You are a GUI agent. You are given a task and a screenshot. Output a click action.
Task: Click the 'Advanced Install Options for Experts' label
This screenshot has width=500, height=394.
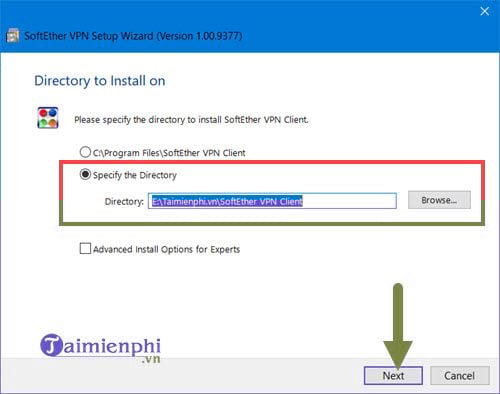pyautogui.click(x=166, y=249)
